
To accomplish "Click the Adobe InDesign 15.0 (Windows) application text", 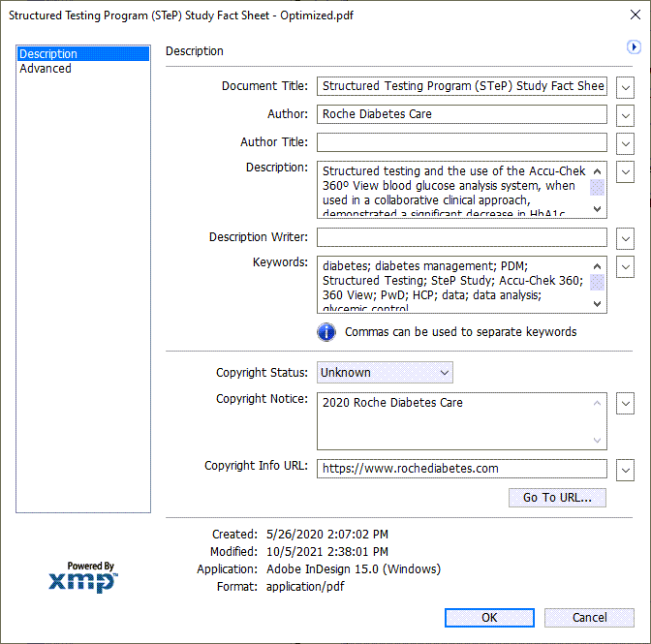I will (354, 568).
